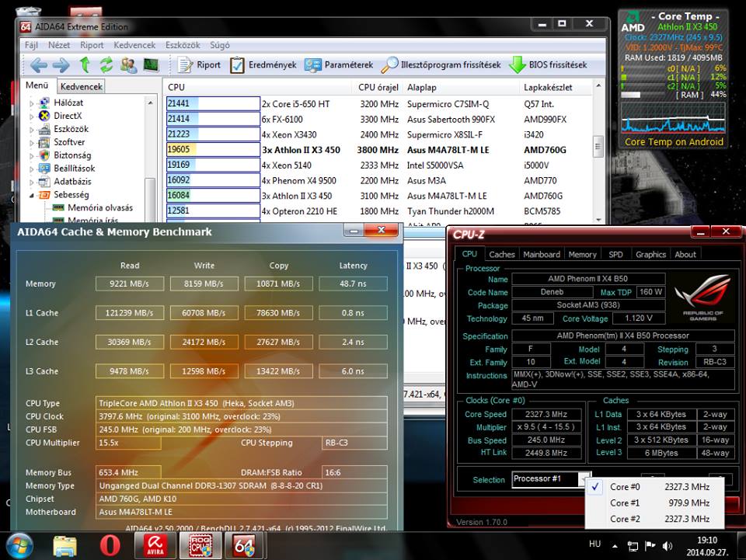
Task: Select the Biztonság shield icon
Action: pos(44,155)
